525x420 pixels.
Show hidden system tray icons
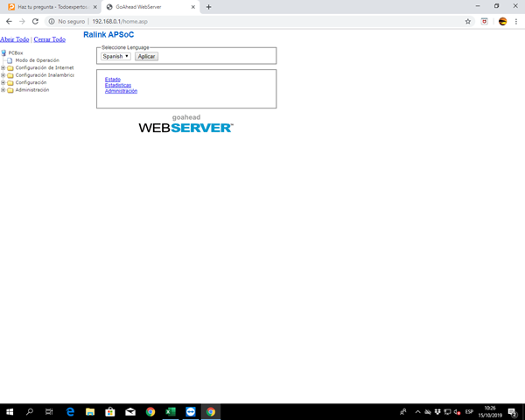coord(417,412)
